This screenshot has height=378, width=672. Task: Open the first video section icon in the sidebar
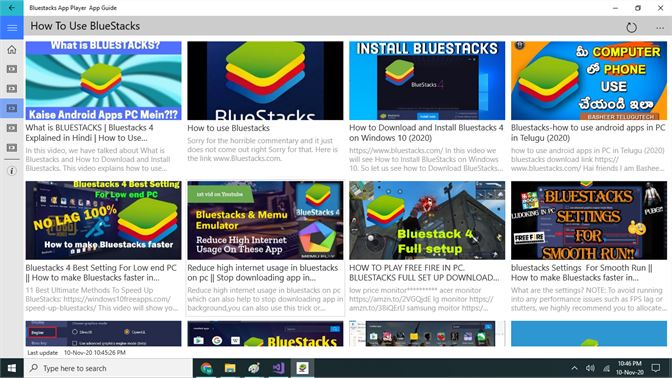[12, 69]
